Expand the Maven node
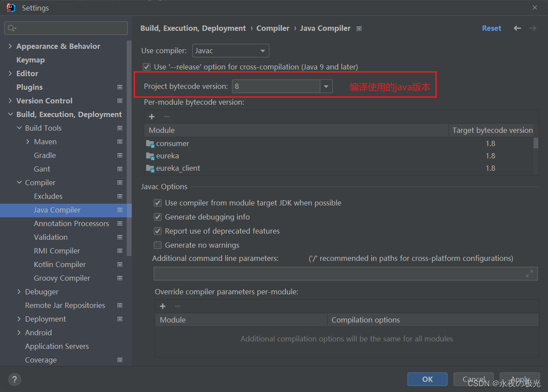548x392 pixels. coord(28,142)
